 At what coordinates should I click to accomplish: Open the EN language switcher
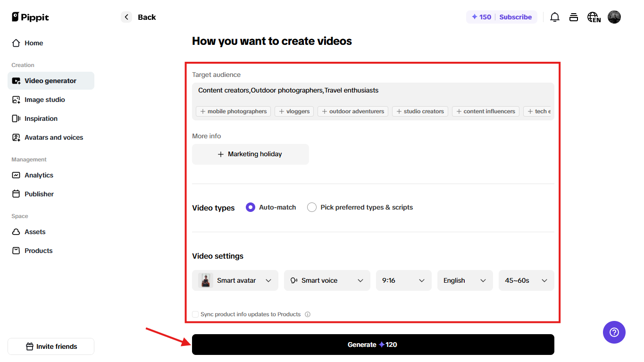594,17
